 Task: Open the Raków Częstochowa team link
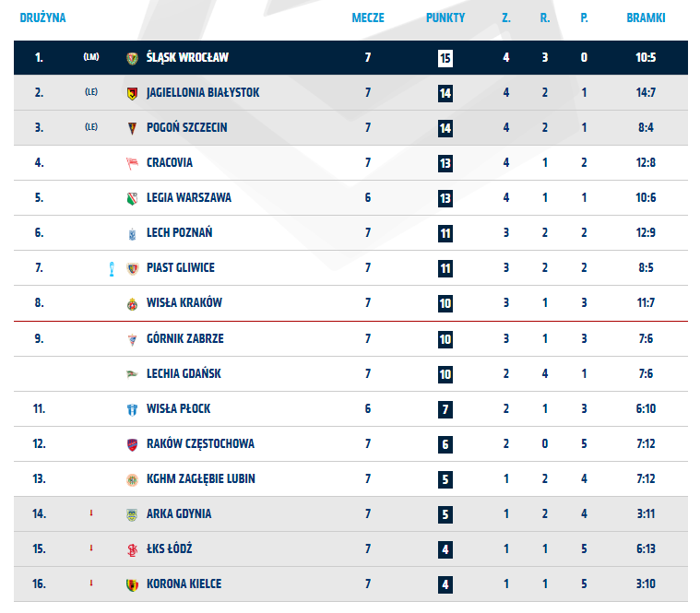pyautogui.click(x=200, y=443)
